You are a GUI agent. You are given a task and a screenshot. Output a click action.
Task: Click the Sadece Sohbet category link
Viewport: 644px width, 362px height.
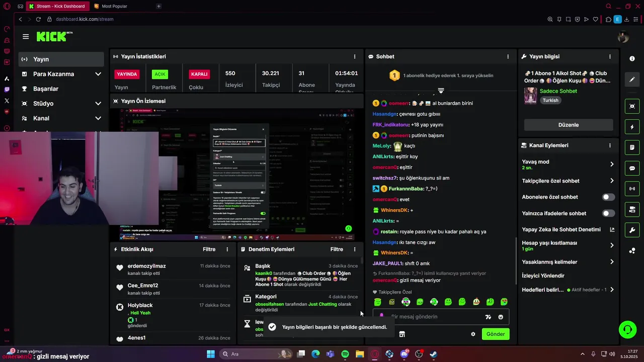pos(558,91)
